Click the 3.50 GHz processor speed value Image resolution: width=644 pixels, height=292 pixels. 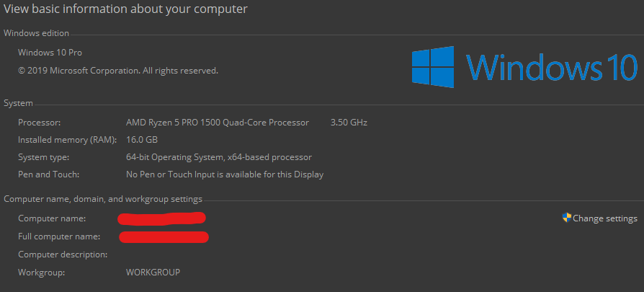[x=349, y=123]
